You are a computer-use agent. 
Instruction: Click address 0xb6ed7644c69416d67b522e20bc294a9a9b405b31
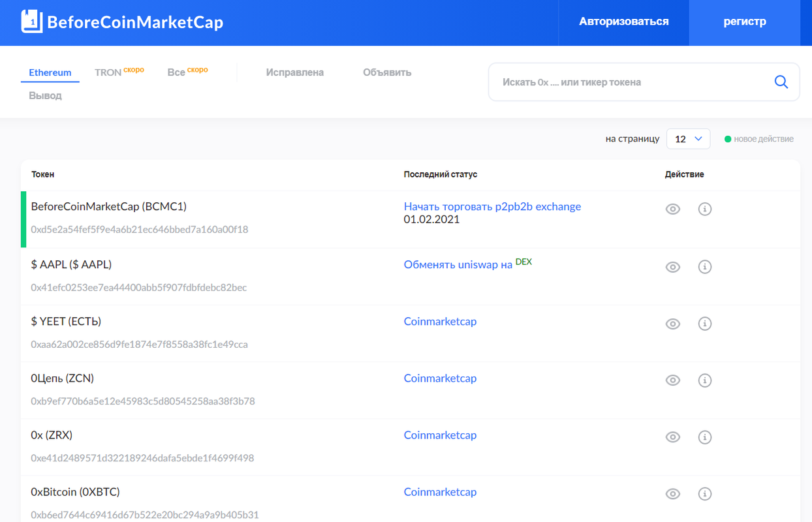pos(145,515)
